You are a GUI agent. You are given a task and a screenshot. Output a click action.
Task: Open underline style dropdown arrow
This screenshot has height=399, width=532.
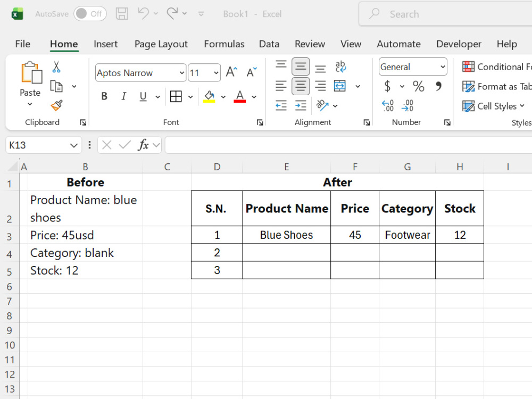(158, 97)
